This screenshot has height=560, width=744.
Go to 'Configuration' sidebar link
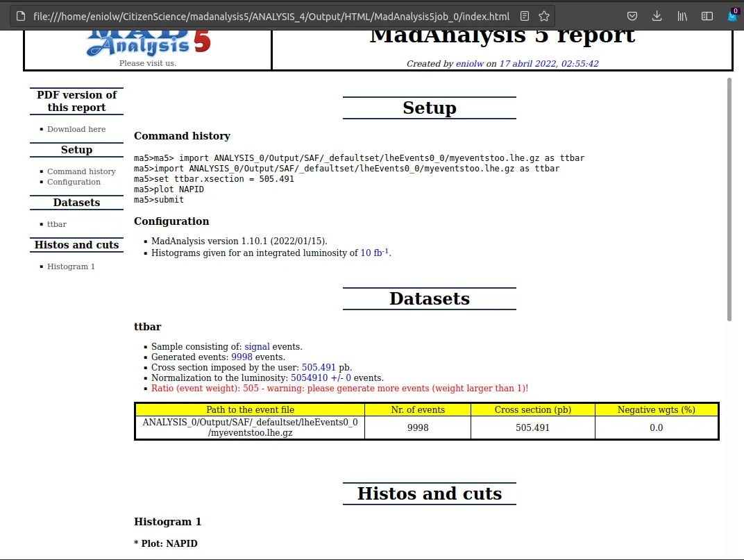pyautogui.click(x=74, y=182)
